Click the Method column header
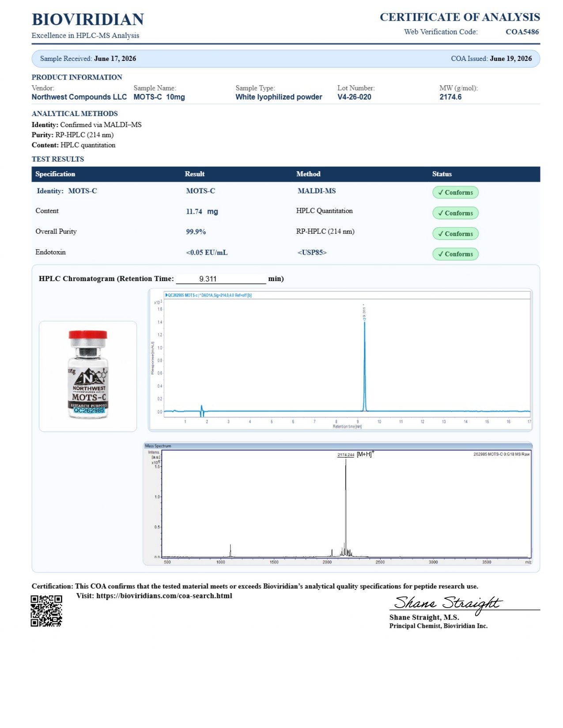The height and width of the screenshot is (728, 563). point(308,174)
